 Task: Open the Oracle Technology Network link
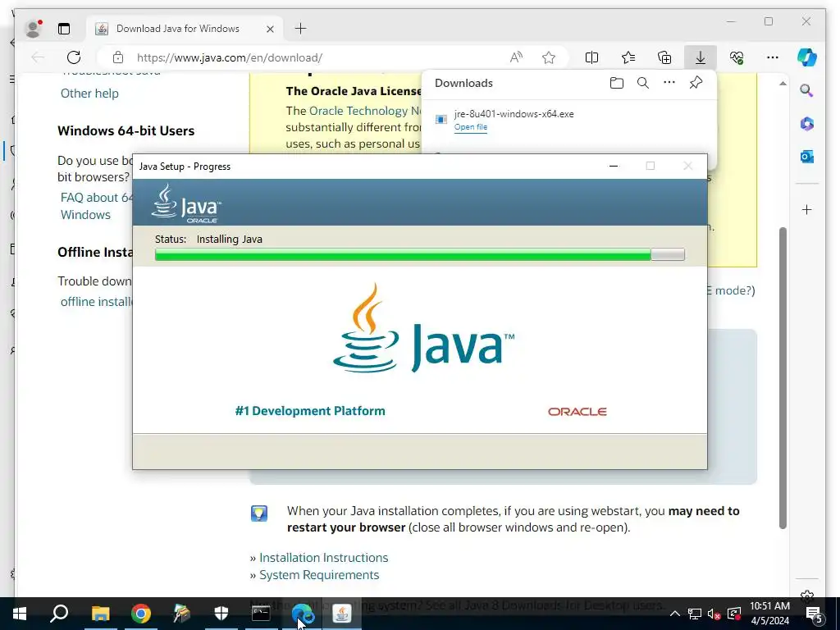(x=365, y=111)
